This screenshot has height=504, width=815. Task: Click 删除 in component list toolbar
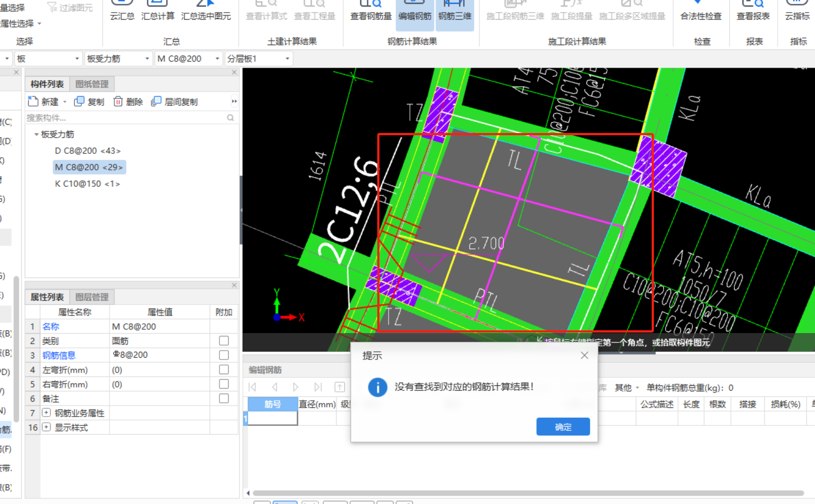128,102
